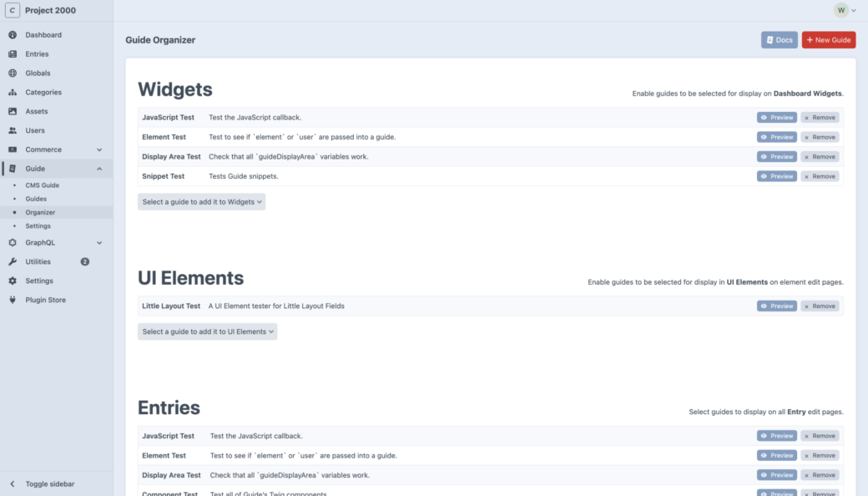Screen dimensions: 868x496
Task: Expand the GraphQL sidebar submenu chevron
Action: [x=99, y=243]
